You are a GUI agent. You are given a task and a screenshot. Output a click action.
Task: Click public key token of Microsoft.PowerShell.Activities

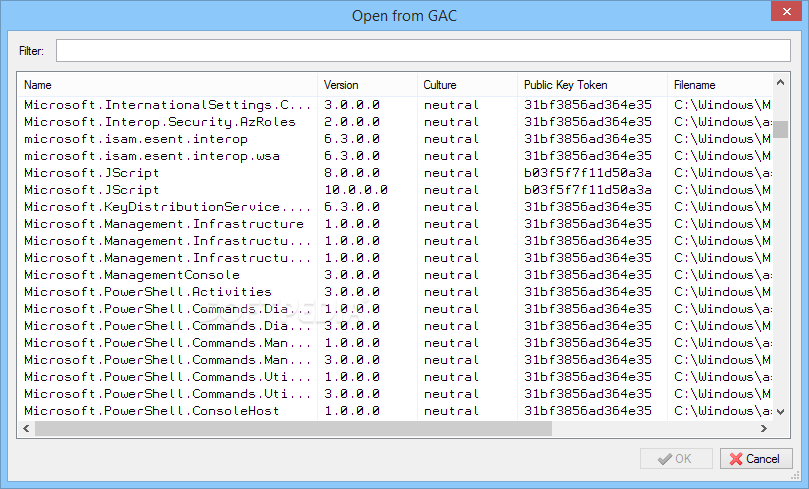[588, 292]
